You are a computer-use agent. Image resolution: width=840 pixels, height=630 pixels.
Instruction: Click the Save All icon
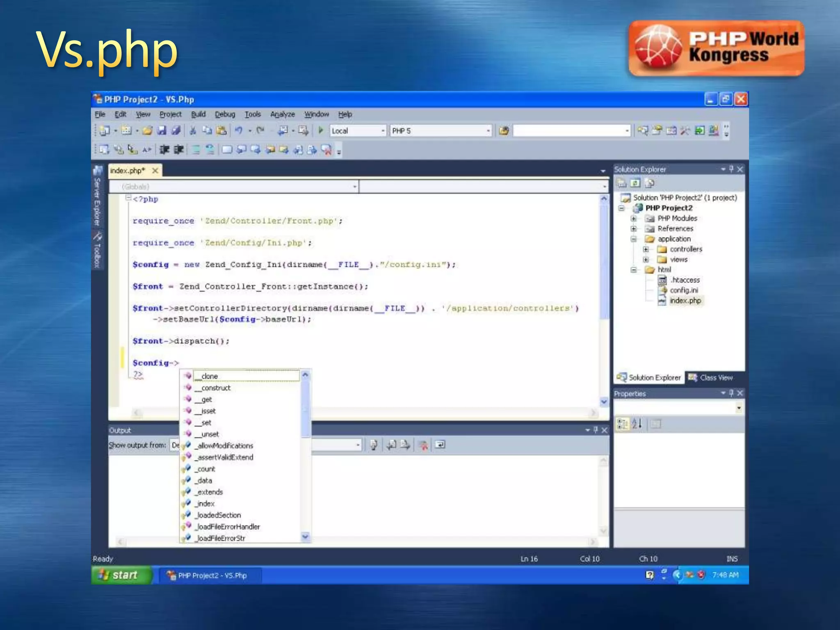[x=176, y=130]
